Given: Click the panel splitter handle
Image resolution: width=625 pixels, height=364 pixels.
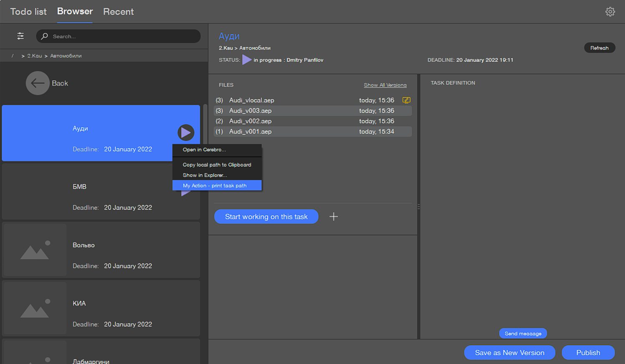Looking at the screenshot, I should [419, 206].
